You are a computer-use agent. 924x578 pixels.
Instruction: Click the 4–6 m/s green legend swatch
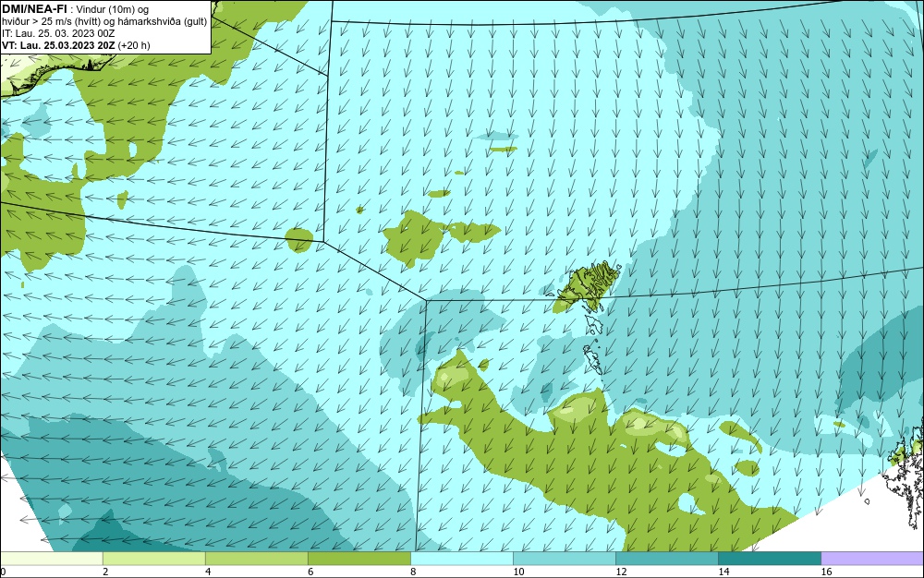257,559
